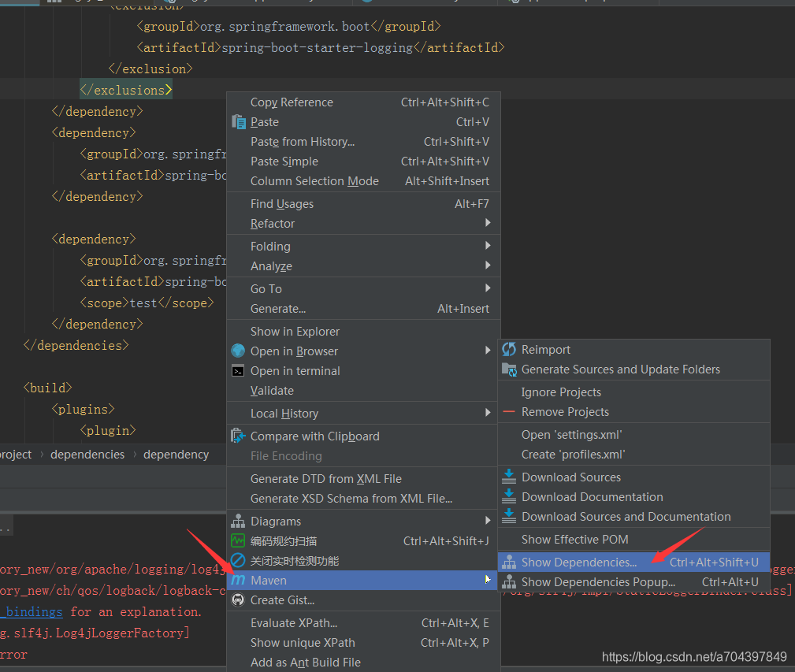Click the dependencies breadcrumb
Screen dimensions: 795x672
point(87,455)
